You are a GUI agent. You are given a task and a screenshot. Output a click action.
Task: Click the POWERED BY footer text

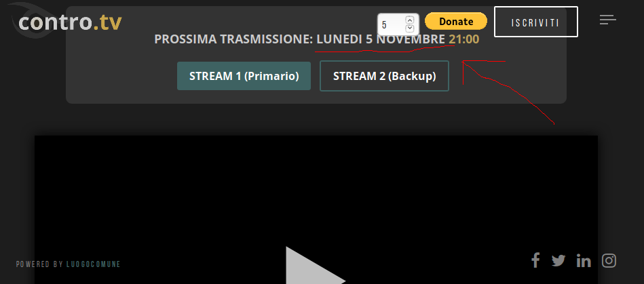tap(40, 264)
